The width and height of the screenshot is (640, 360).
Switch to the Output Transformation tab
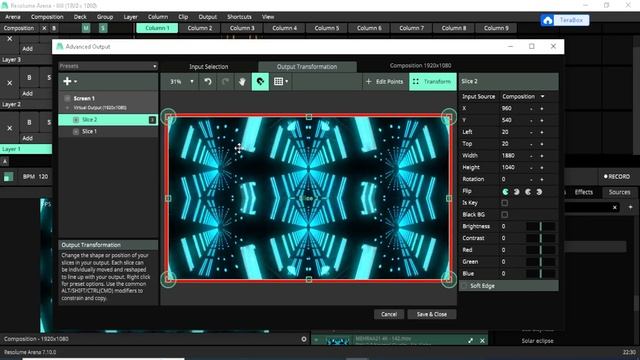click(x=307, y=67)
